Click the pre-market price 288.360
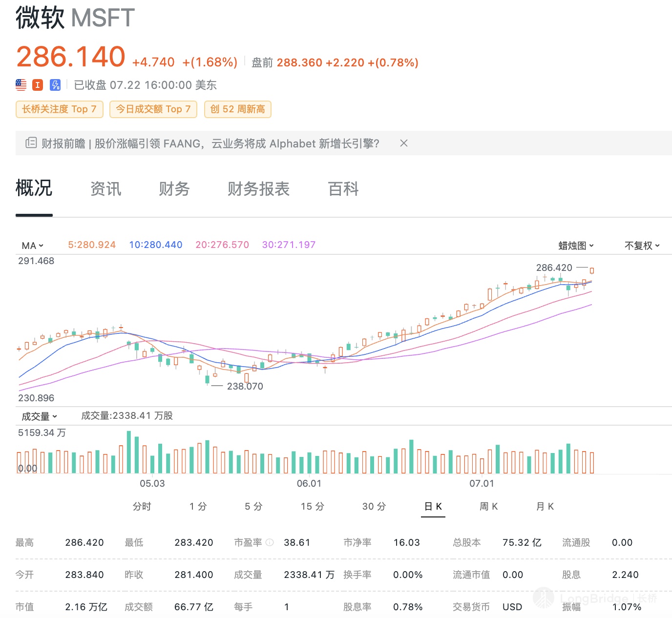 tap(299, 62)
